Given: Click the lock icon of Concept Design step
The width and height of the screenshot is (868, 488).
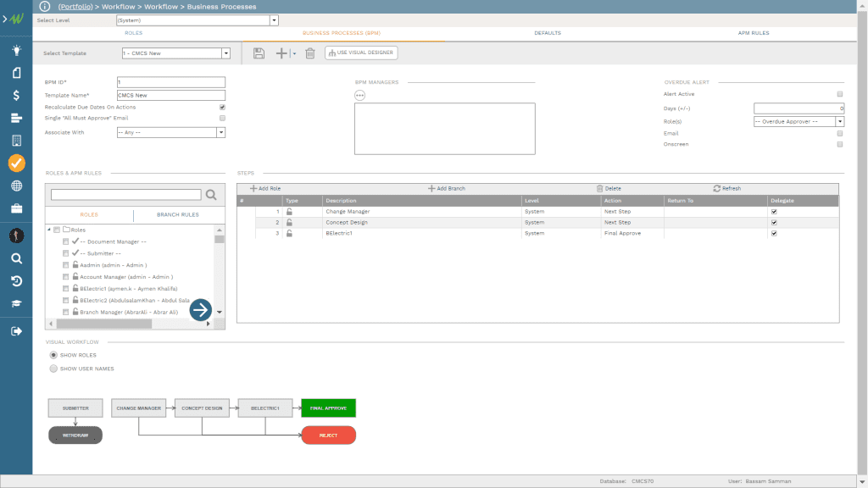Looking at the screenshot, I should coord(289,223).
